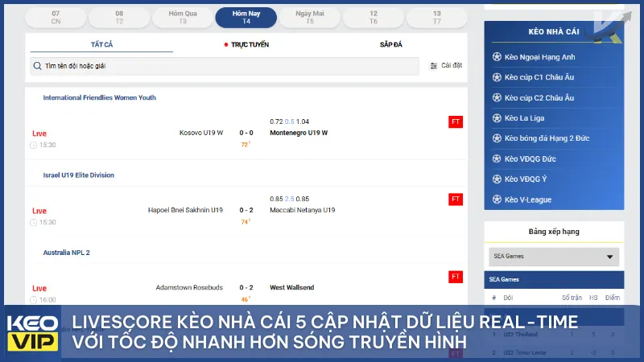The width and height of the screenshot is (644, 362).
Task: Click the Kèo Nhà Cái panel header
Action: [554, 31]
